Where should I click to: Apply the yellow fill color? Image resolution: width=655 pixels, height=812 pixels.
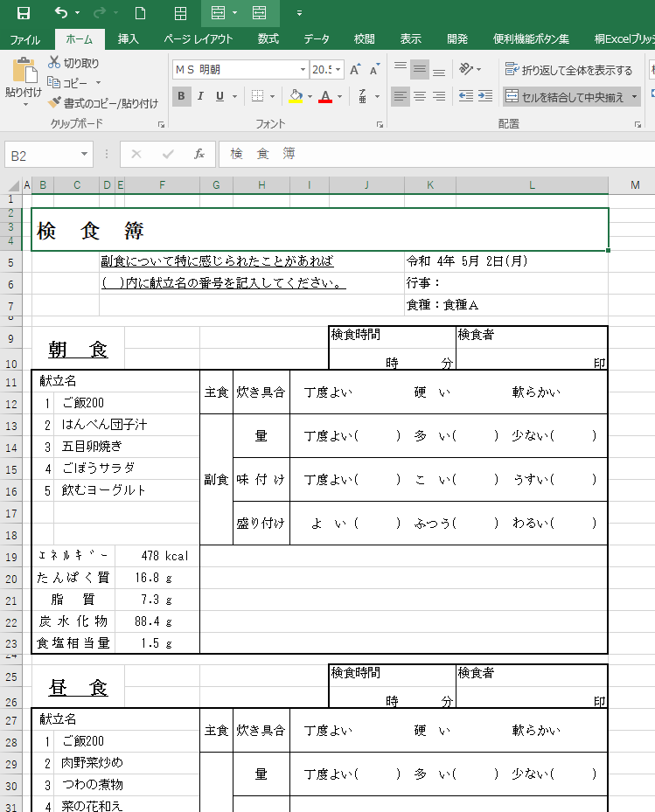tap(296, 96)
